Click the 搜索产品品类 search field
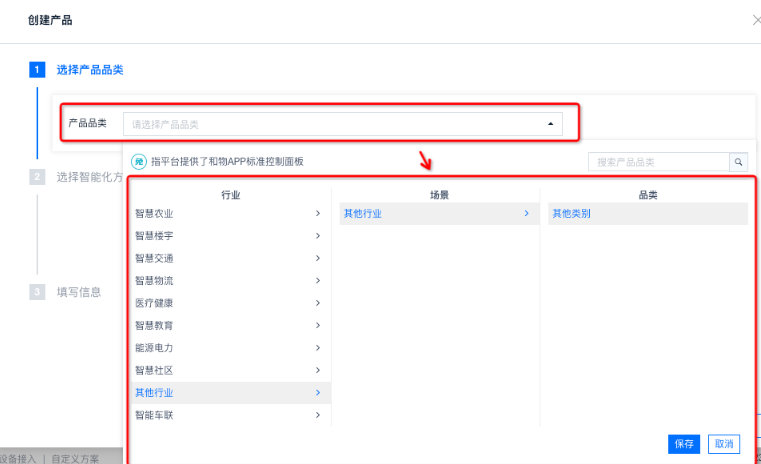The image size is (761, 464). (x=658, y=161)
